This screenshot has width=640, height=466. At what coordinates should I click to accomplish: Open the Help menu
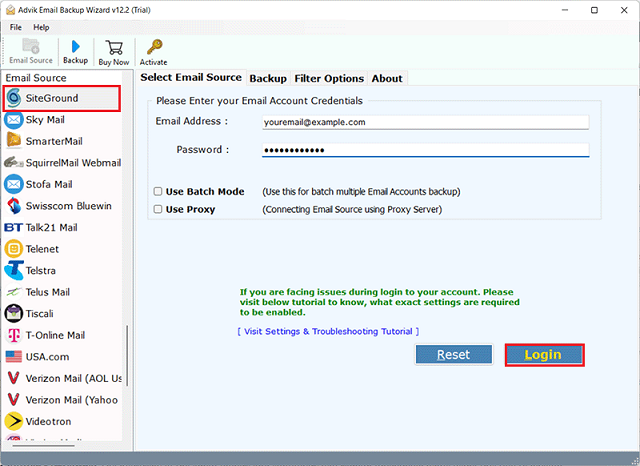tap(41, 27)
